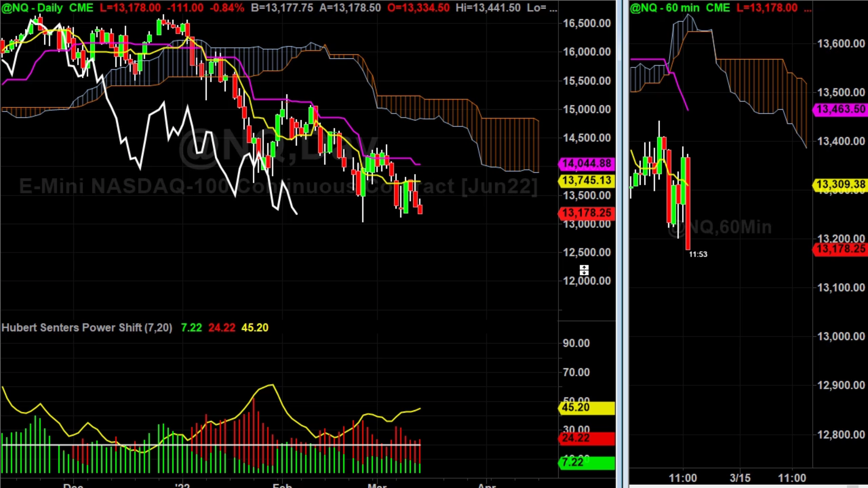Click the 13,100.00 label on 60 min axis

click(x=841, y=288)
